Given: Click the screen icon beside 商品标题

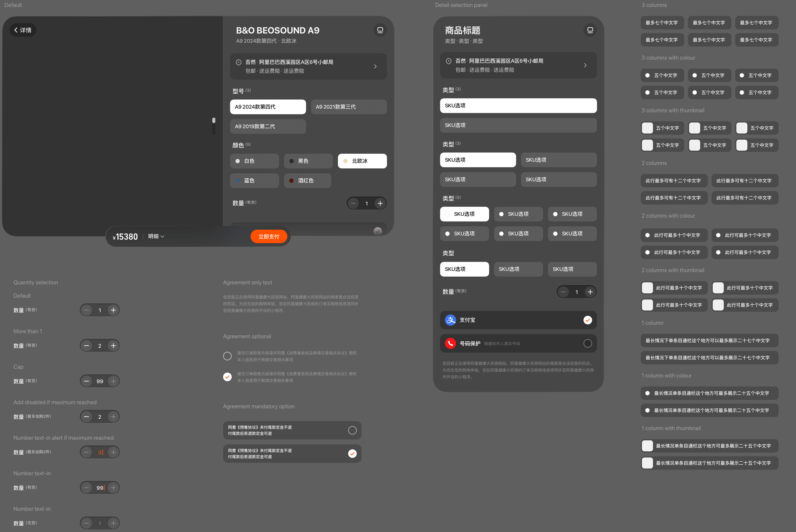Looking at the screenshot, I should [x=590, y=30].
